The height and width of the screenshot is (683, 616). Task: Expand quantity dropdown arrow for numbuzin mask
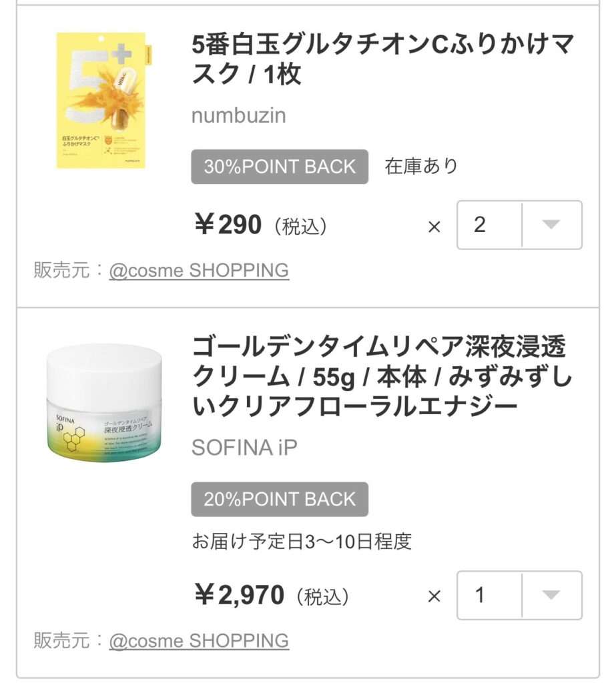(x=551, y=225)
